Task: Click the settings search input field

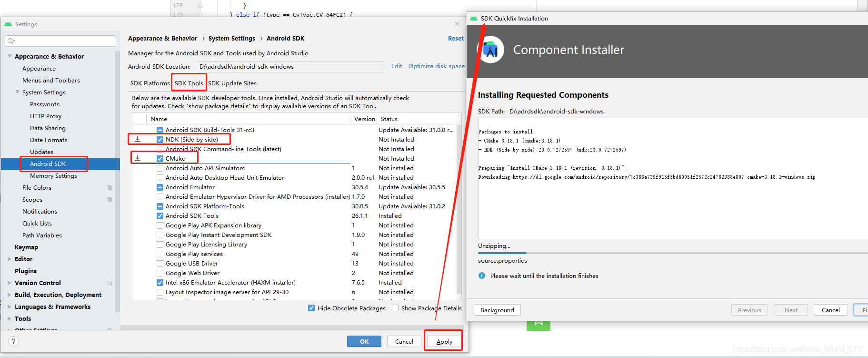Action: [60, 41]
